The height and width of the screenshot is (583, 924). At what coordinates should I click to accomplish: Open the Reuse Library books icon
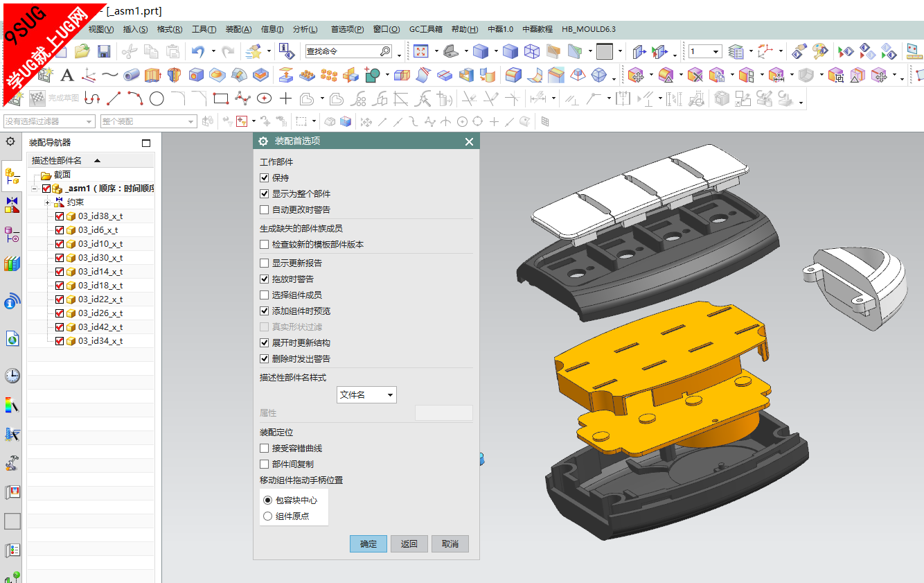[12, 264]
